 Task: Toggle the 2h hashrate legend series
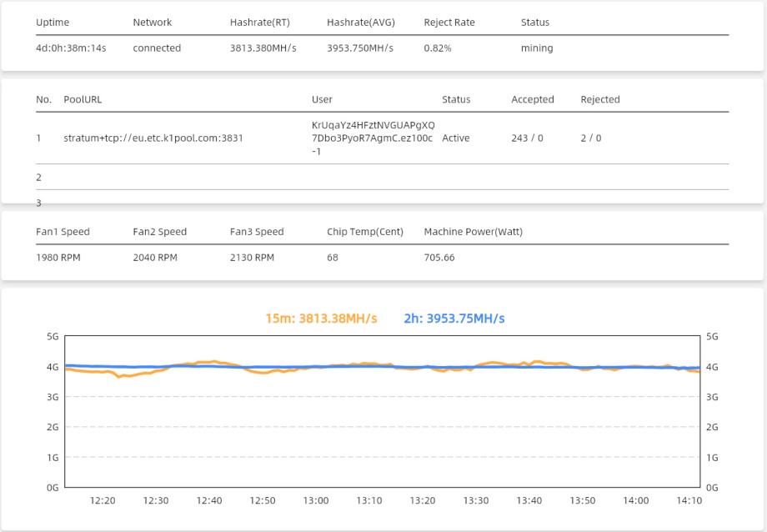click(454, 319)
